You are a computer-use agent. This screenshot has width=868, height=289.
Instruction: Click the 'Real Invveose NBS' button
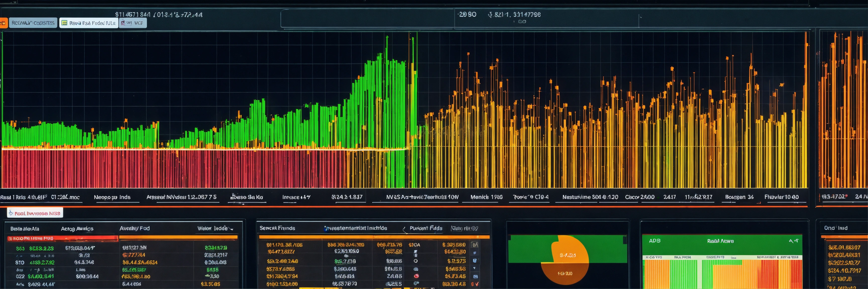(35, 213)
